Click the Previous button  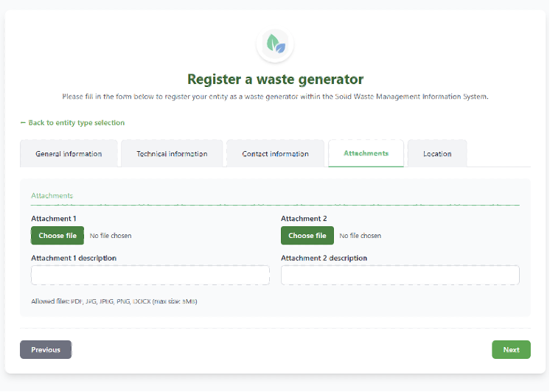click(46, 349)
